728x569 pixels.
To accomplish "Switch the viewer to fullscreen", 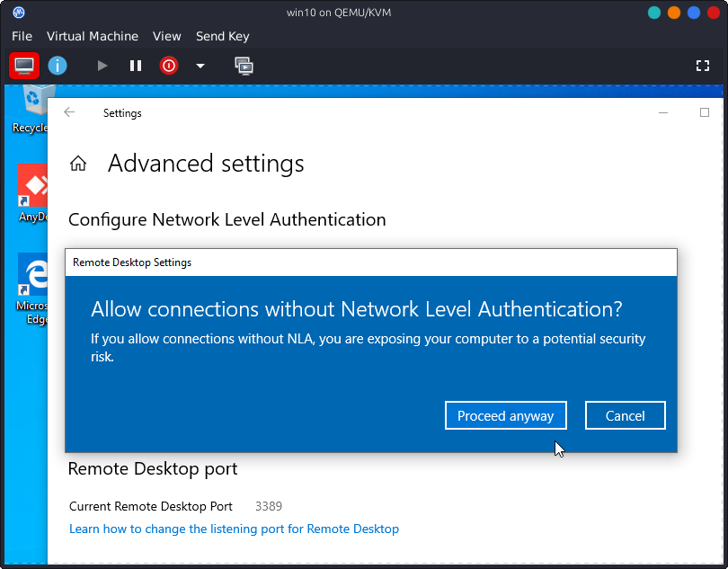I will coord(703,66).
